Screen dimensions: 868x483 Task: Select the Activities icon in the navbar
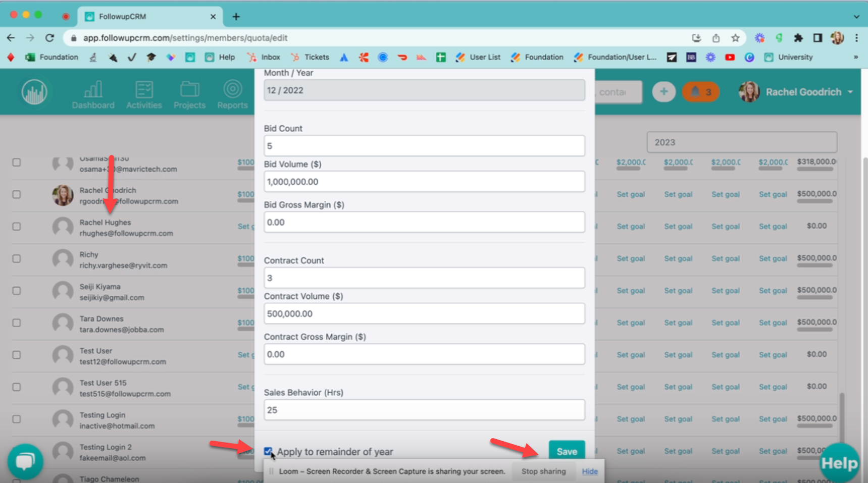coord(144,94)
